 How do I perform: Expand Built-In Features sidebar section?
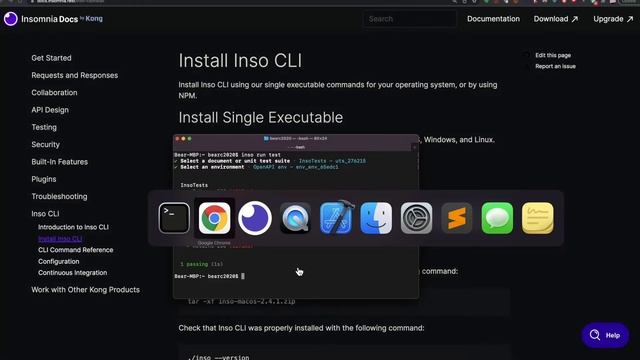pos(60,162)
